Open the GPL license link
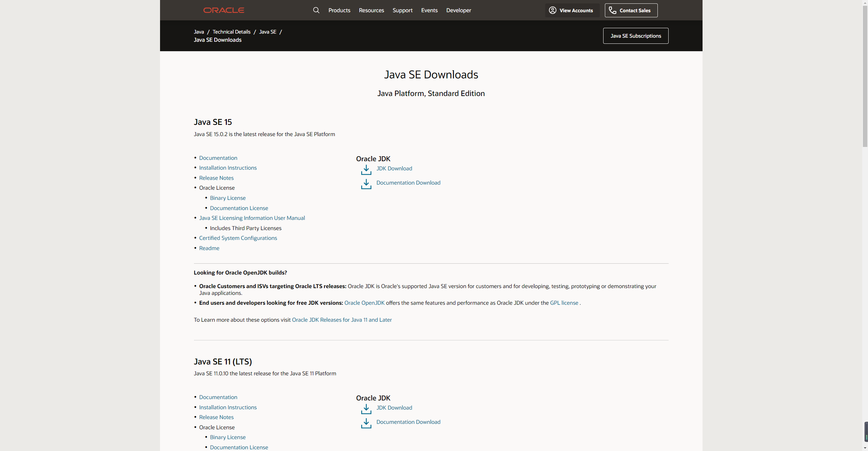Screen dimensions: 868x451 [x=564, y=303]
